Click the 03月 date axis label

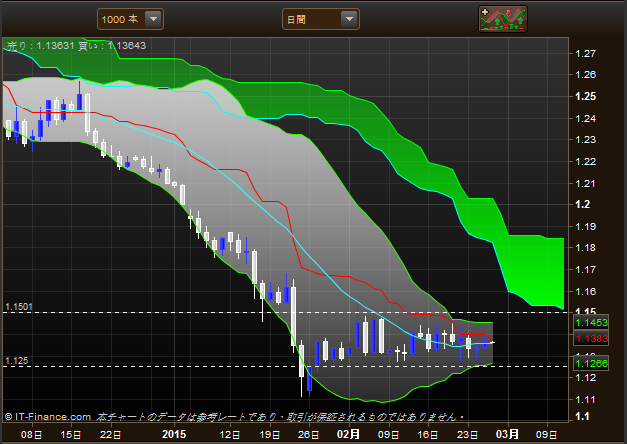[507, 434]
